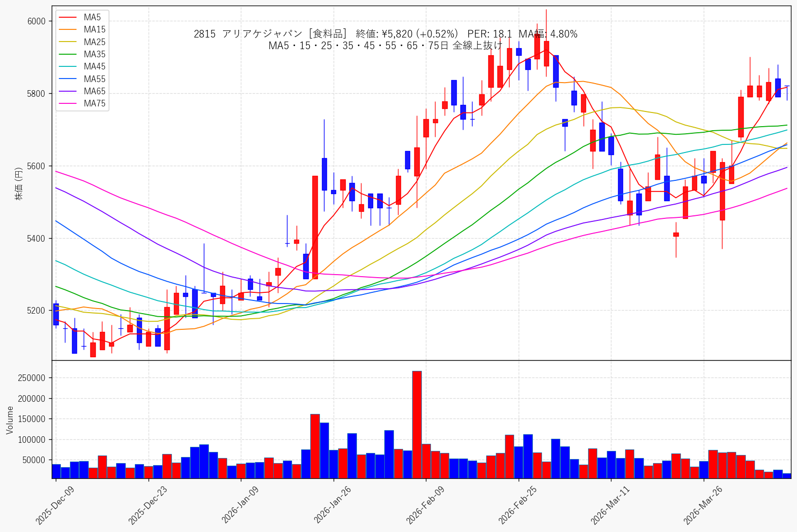Select the green MA35 line sample in legend
This screenshot has height=532, width=797.
68,54
